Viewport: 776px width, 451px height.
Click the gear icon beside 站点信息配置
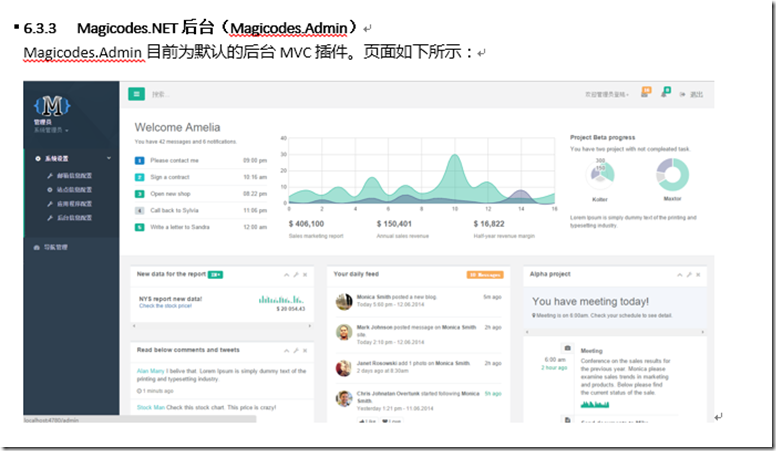pyautogui.click(x=49, y=190)
